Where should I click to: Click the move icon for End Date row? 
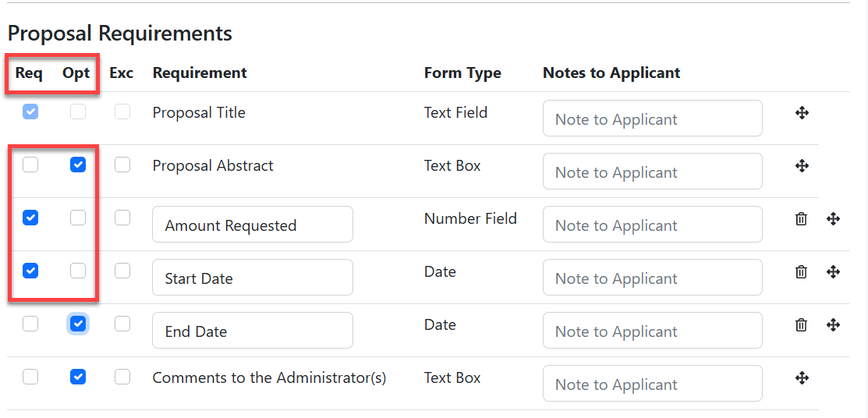[833, 325]
